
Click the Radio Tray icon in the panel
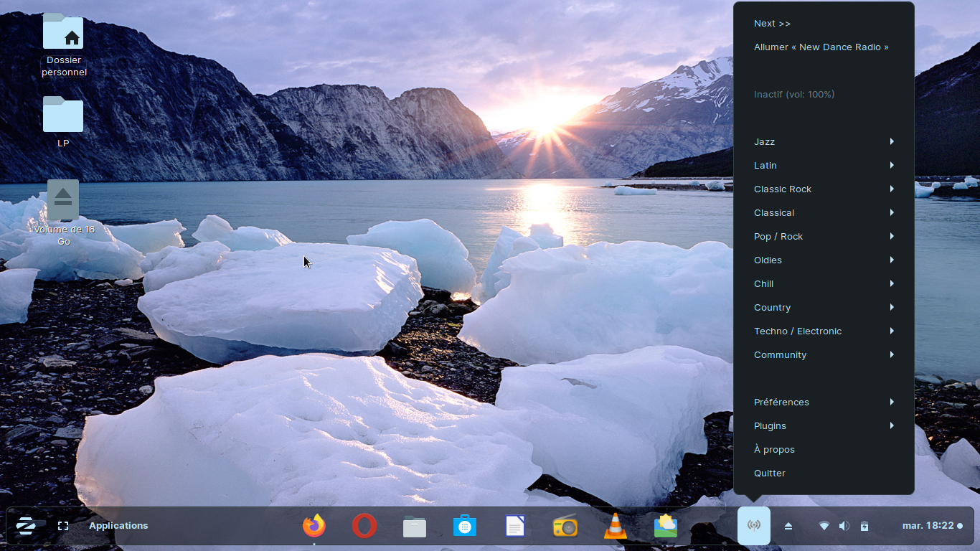pos(753,526)
